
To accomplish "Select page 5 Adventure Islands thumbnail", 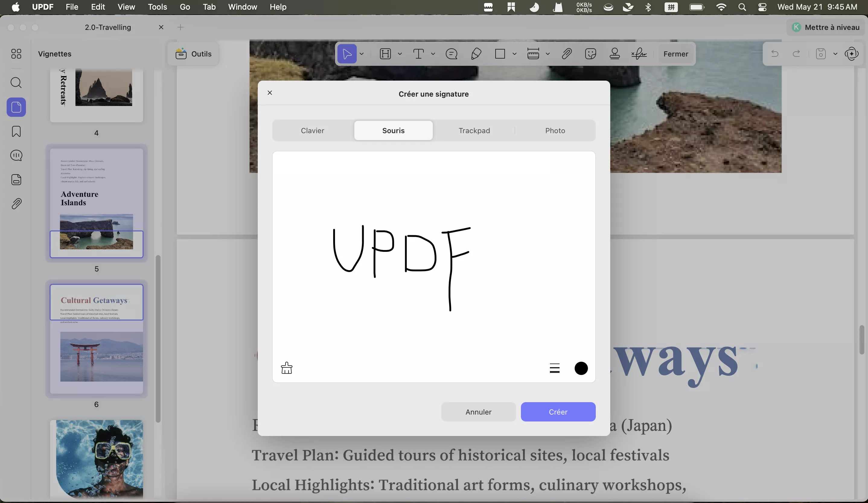I will tap(97, 203).
